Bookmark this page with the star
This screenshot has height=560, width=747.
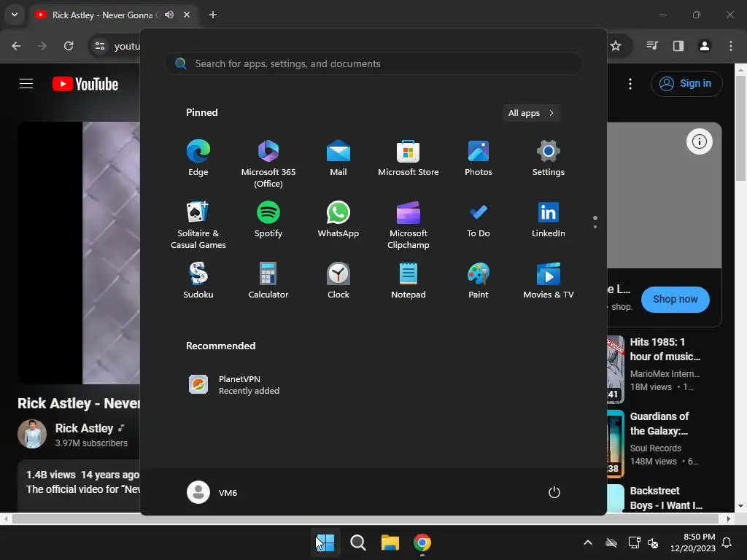pos(616,46)
